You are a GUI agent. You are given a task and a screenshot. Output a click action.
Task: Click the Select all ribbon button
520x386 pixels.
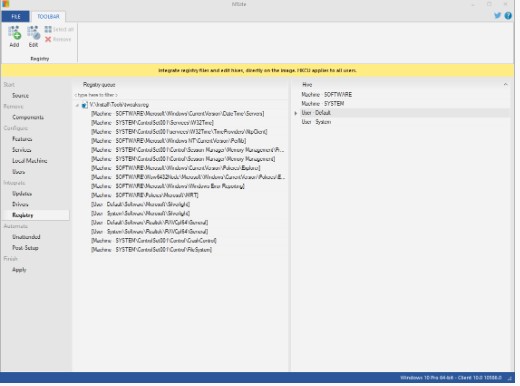tap(59, 29)
